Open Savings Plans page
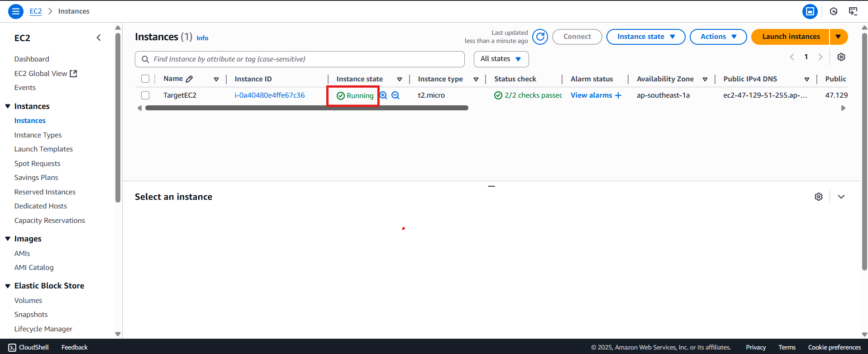The height and width of the screenshot is (354, 868). [x=36, y=178]
